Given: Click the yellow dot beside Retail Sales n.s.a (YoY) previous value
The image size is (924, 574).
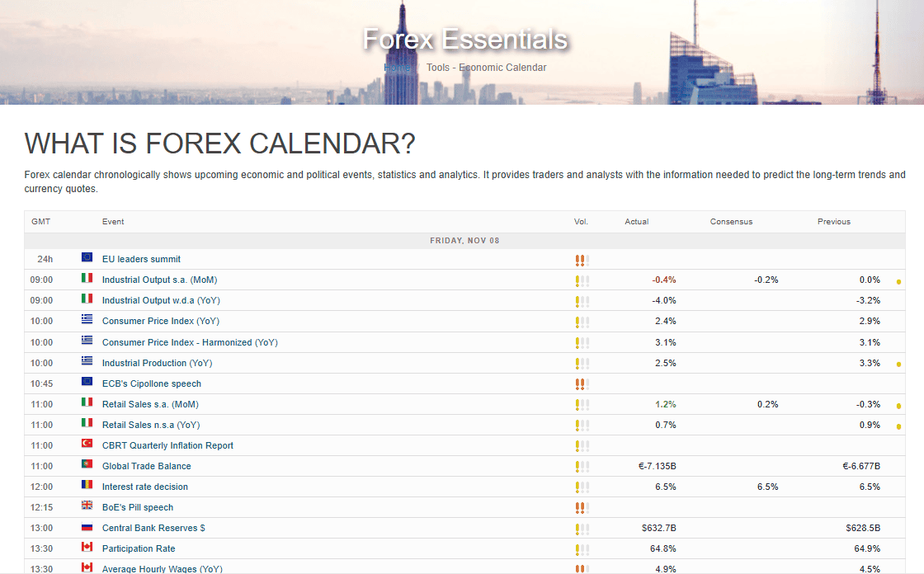Looking at the screenshot, I should coord(898,427).
